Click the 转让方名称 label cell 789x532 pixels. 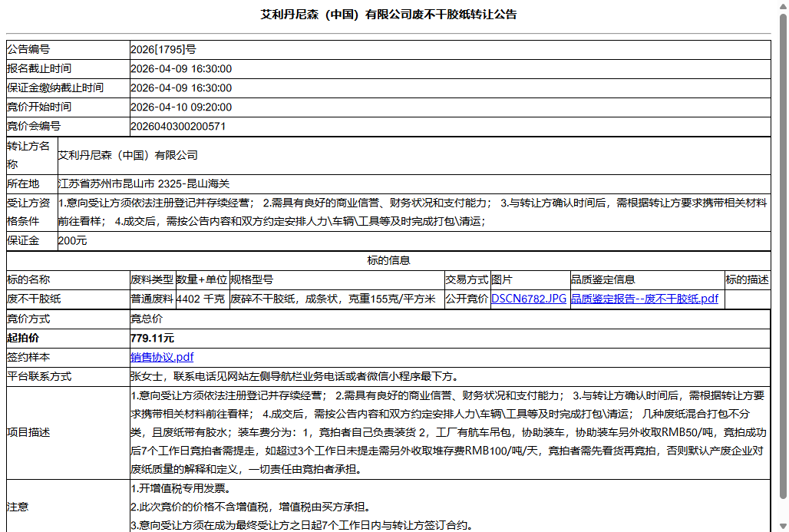pyautogui.click(x=31, y=156)
